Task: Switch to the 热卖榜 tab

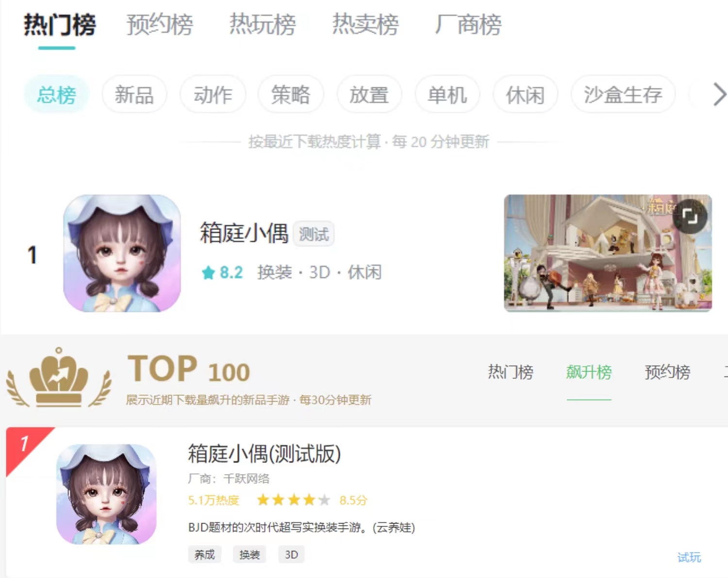Action: [365, 25]
